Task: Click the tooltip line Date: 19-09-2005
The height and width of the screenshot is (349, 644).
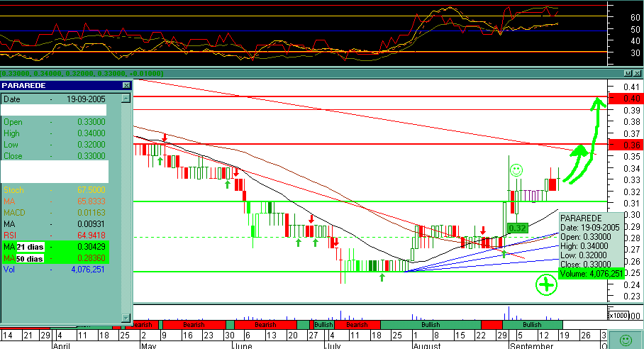Action: (x=590, y=228)
